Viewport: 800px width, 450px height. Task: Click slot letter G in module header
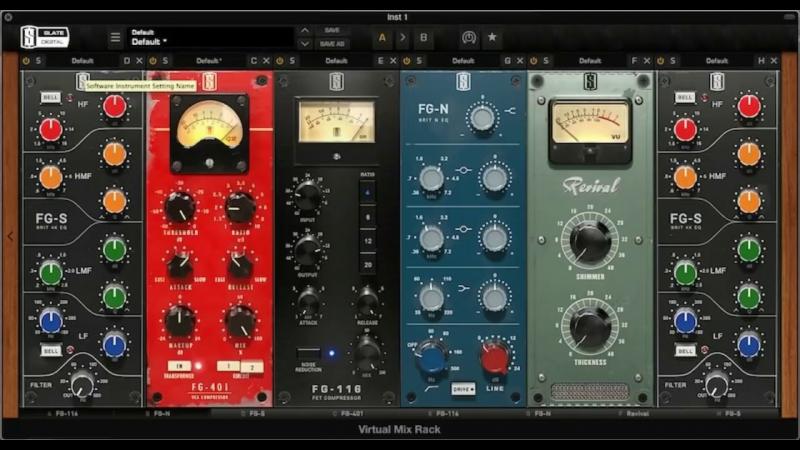[507, 61]
